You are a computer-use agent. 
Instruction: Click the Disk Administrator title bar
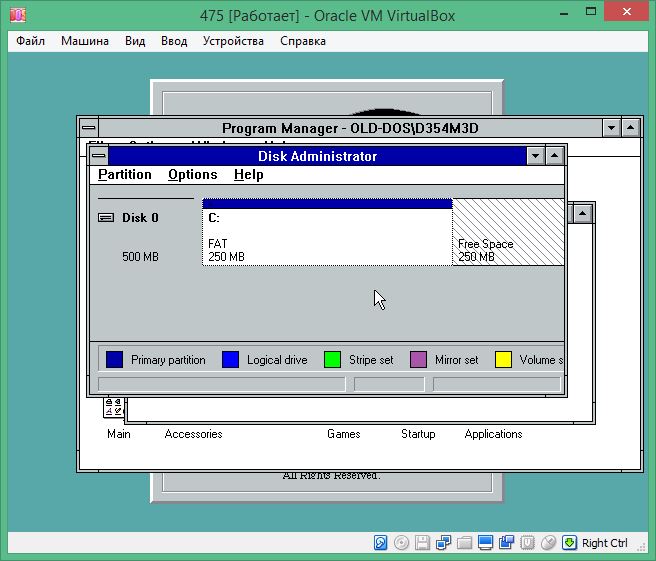(x=317, y=156)
